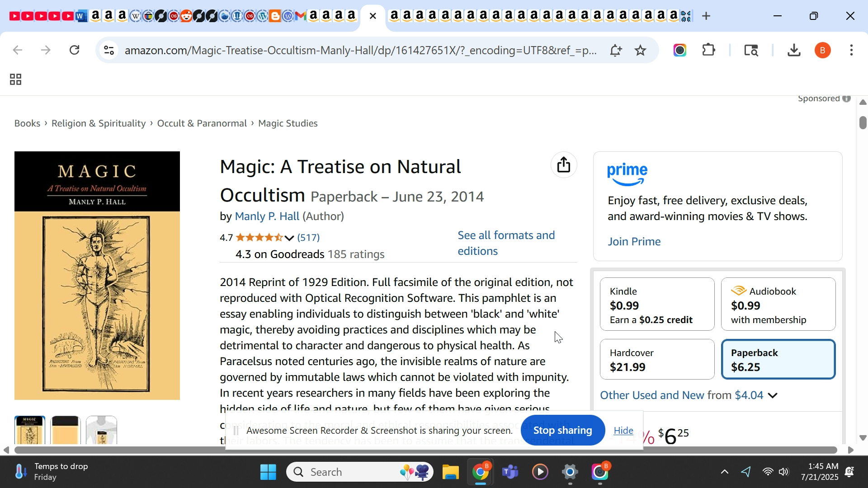The width and height of the screenshot is (868, 488).
Task: Go back to the previous page
Action: click(x=17, y=50)
